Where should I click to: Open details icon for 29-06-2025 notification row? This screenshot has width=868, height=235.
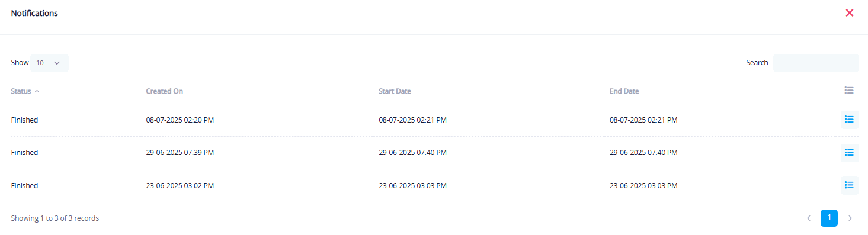[x=849, y=153]
